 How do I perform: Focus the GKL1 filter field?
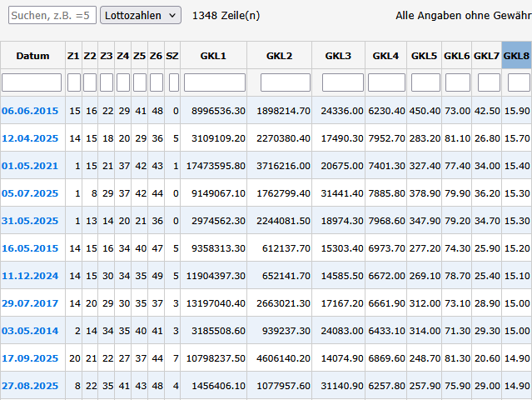click(x=215, y=82)
